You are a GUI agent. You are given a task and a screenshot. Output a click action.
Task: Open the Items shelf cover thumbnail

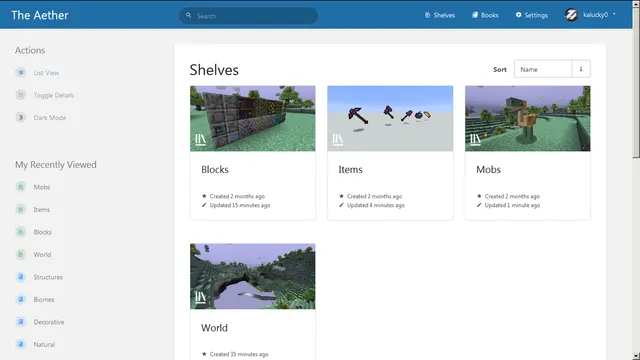(x=390, y=118)
